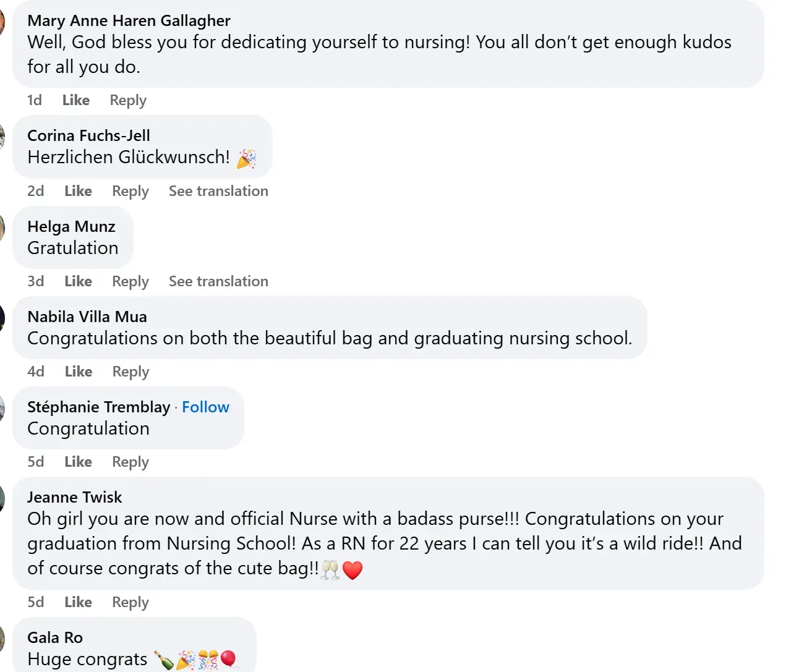Open Corina Fuchs-Jell's profile name
Image resolution: width=791 pixels, height=672 pixels.
pyautogui.click(x=88, y=135)
